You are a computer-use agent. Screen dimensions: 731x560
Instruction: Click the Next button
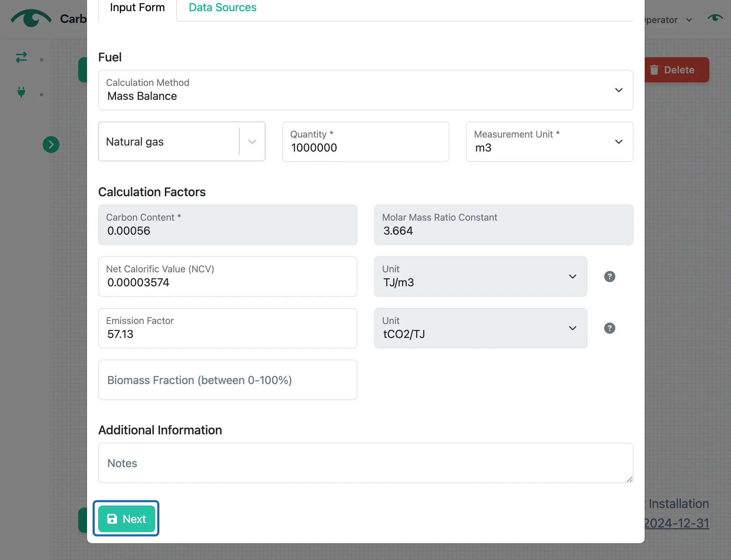(126, 518)
